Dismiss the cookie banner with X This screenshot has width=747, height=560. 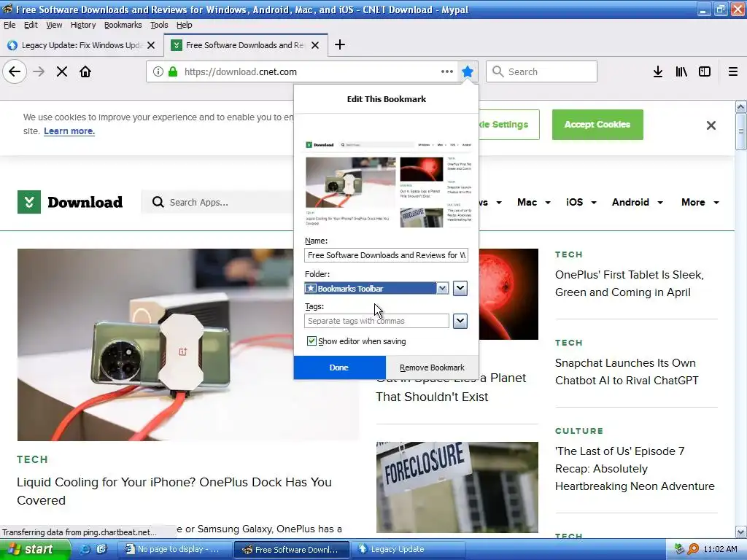[x=711, y=125]
